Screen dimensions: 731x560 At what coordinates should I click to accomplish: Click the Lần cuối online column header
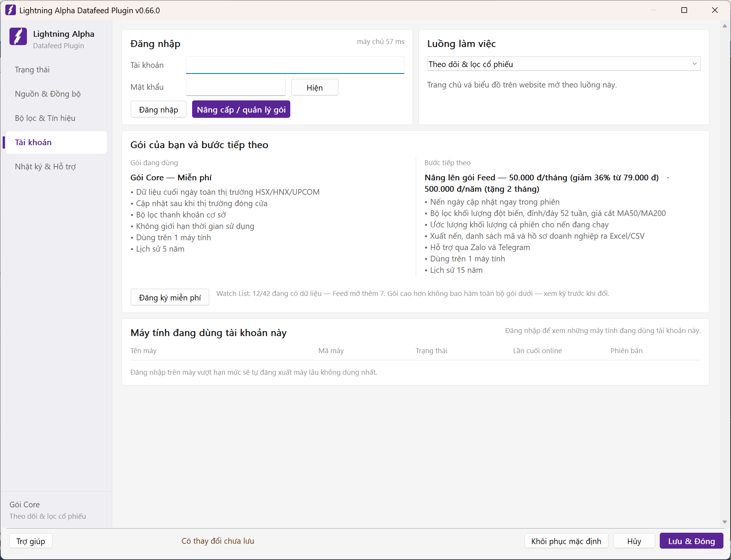[537, 350]
